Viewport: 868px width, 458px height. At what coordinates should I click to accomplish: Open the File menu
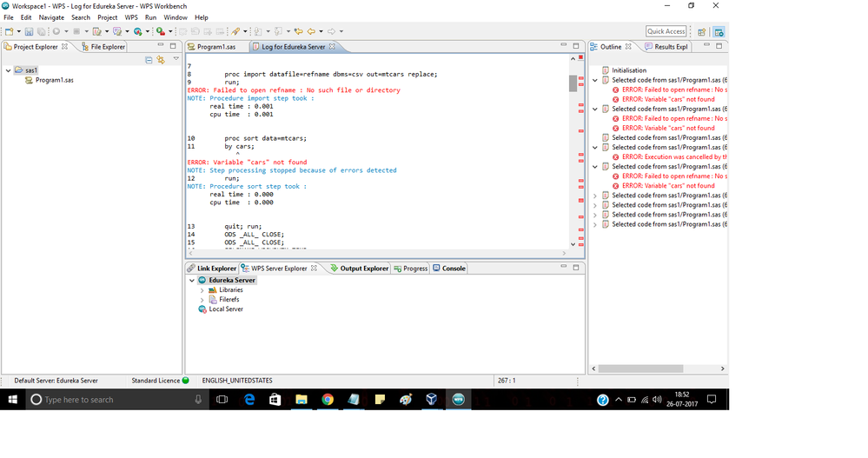click(x=9, y=17)
